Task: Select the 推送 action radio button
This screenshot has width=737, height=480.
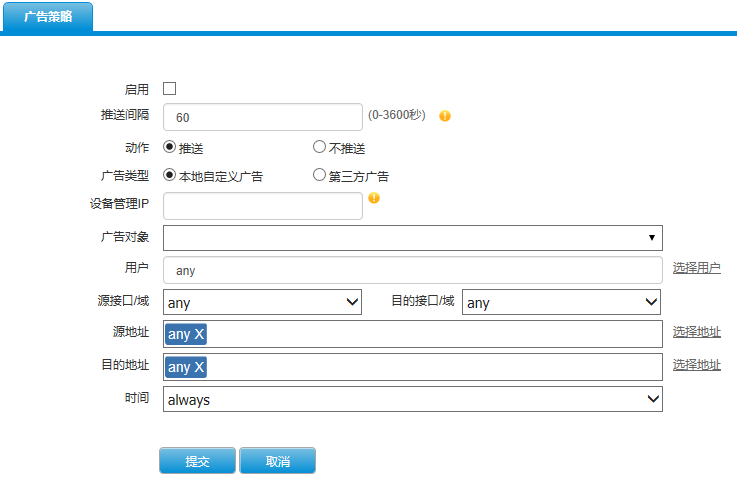Action: [169, 147]
